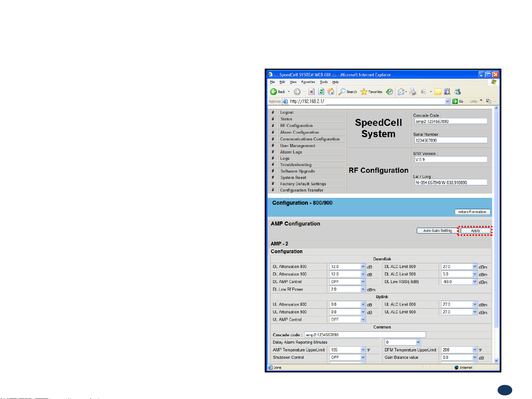
Task: Open UL Attenuation 800 dropdown
Action: (363, 305)
